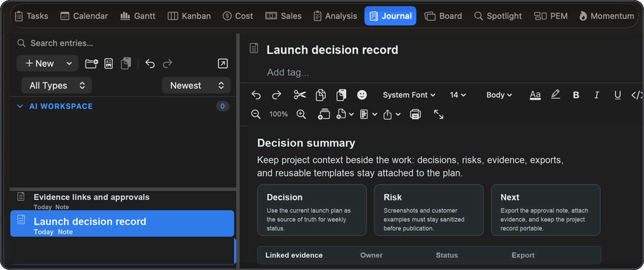Open the Board tab

point(443,16)
